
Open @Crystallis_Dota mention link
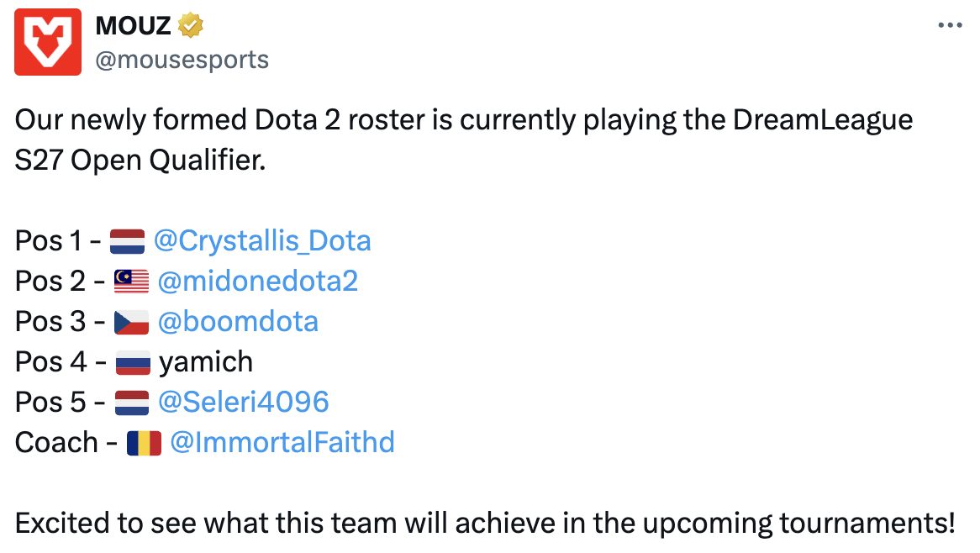[262, 240]
